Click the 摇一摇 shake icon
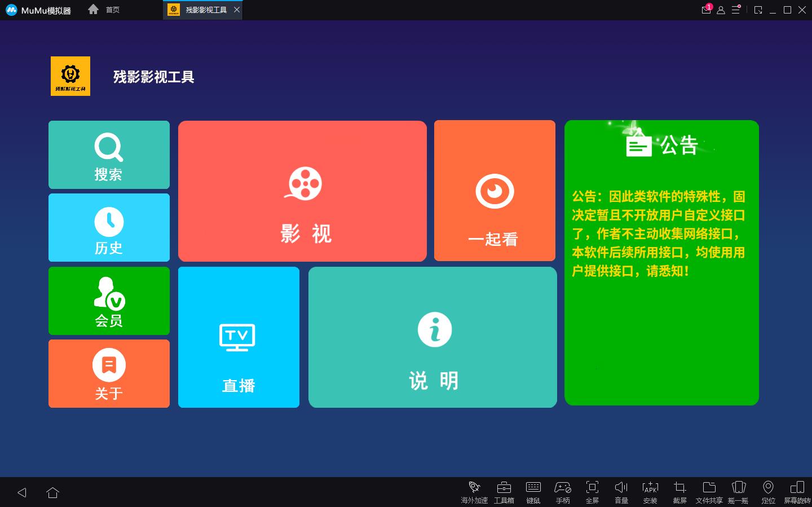The width and height of the screenshot is (812, 507). tap(738, 492)
